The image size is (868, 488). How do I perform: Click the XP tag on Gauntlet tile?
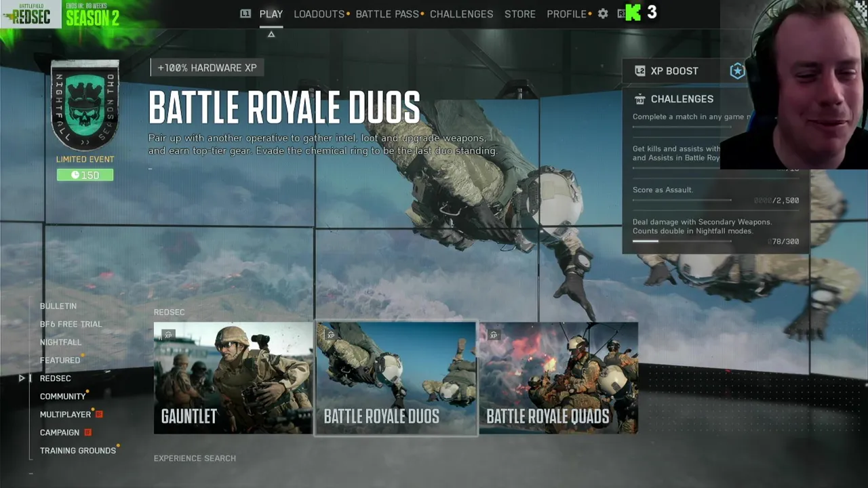click(168, 335)
